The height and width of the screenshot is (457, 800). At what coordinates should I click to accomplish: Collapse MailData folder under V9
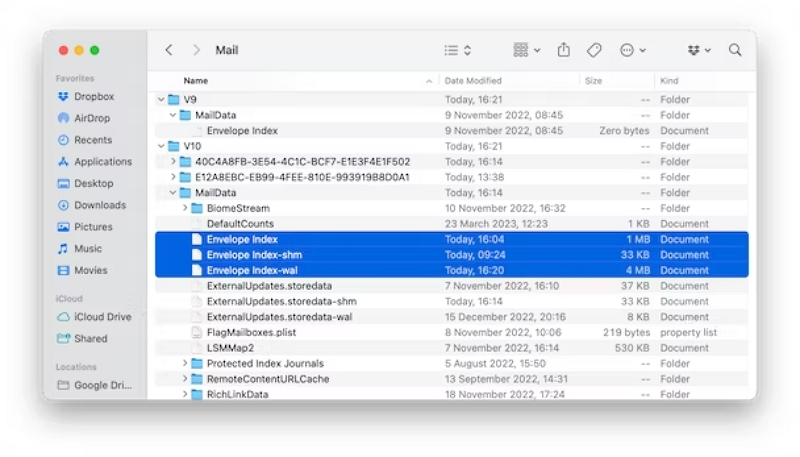coord(173,115)
